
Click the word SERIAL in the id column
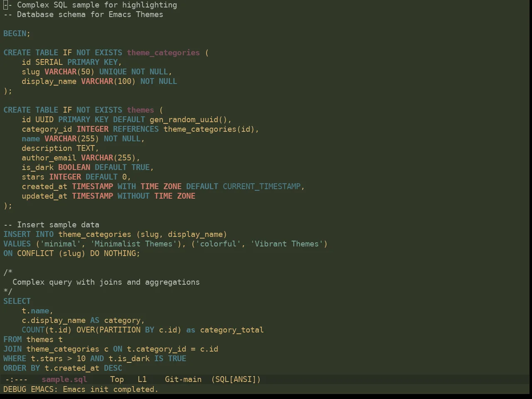(x=49, y=62)
